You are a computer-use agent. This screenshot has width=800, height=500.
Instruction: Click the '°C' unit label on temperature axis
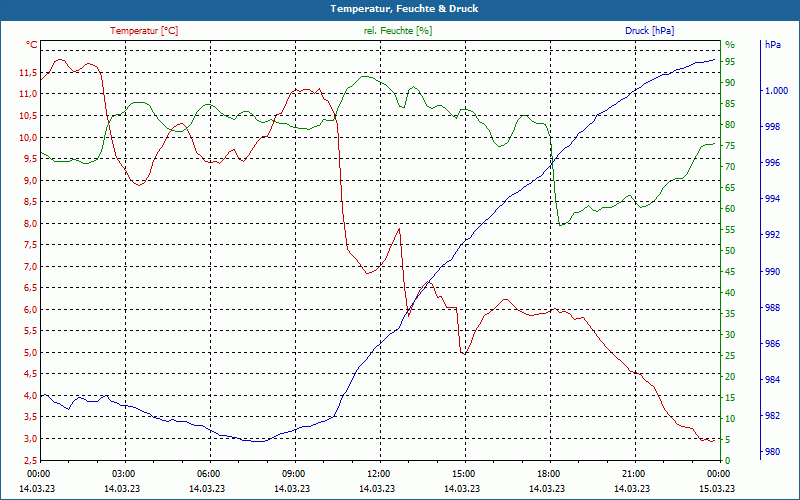32,45
